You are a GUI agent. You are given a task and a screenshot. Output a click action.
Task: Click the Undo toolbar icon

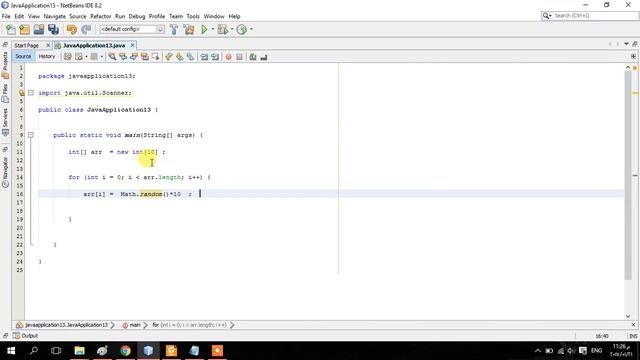(71, 29)
